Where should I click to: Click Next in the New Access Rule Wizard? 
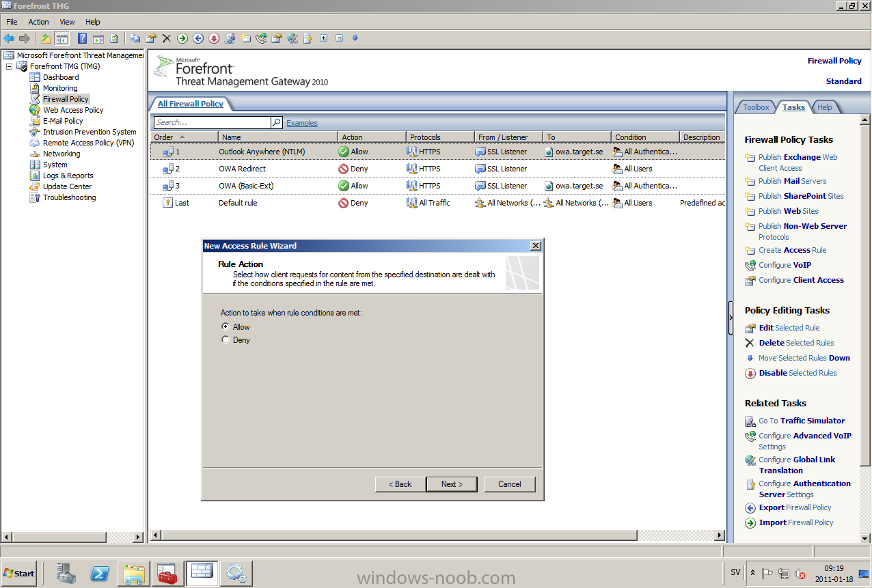451,484
